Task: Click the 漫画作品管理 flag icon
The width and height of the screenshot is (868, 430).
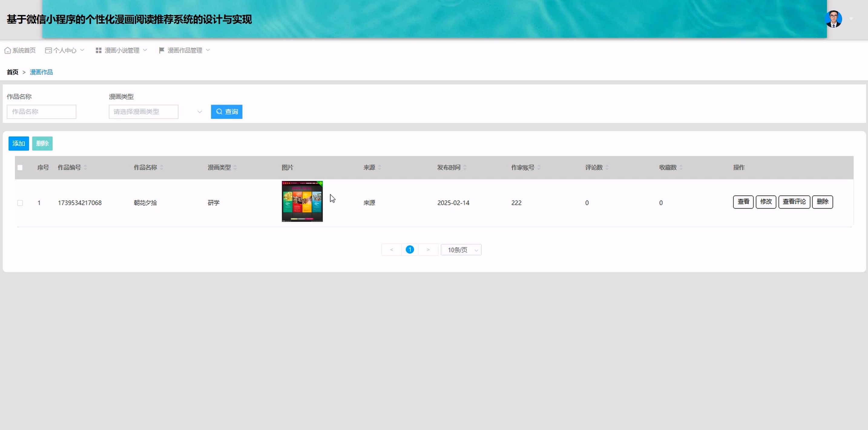Action: click(x=161, y=50)
